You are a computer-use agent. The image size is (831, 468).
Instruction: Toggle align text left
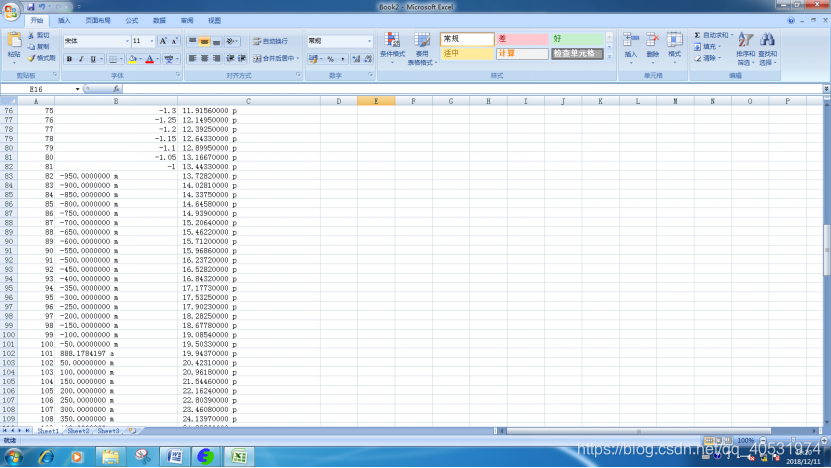[192, 58]
